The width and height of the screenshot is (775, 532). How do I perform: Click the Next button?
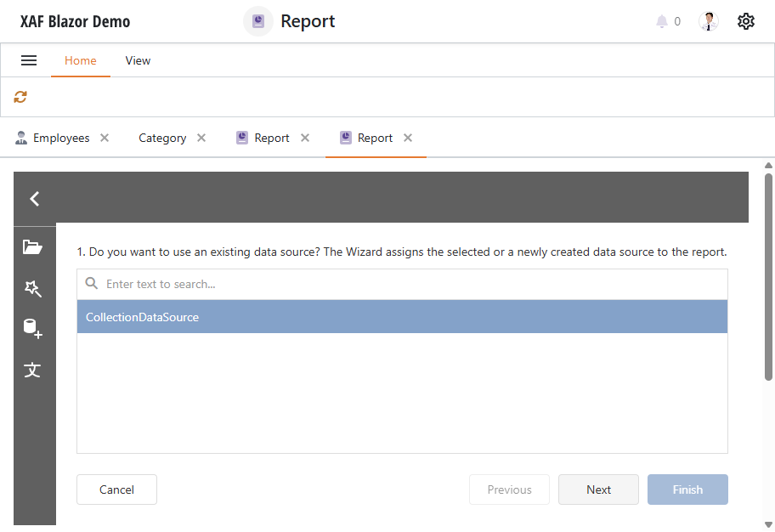point(598,490)
